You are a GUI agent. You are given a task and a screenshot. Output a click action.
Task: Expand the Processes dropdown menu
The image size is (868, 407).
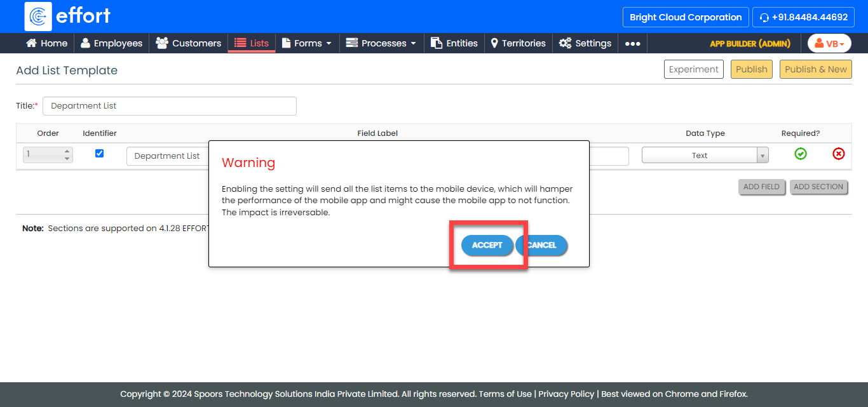point(381,43)
